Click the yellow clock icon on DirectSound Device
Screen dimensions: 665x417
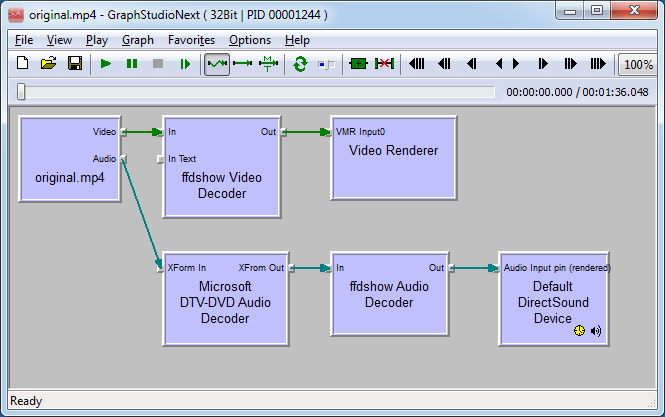pyautogui.click(x=579, y=330)
